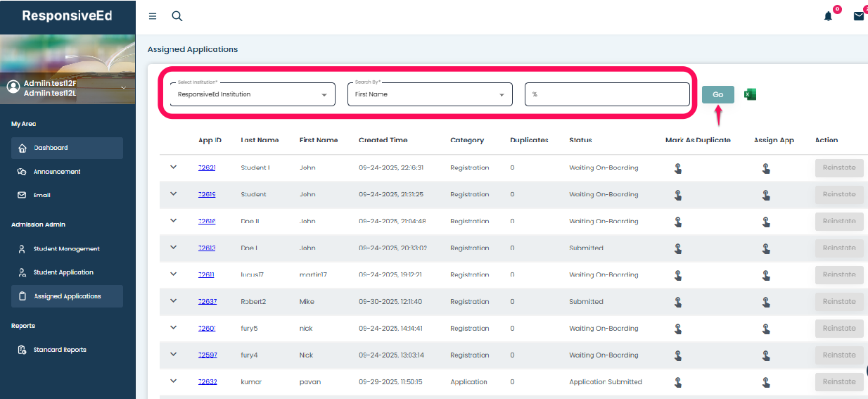
Task: Click the hamburger menu icon
Action: (153, 16)
